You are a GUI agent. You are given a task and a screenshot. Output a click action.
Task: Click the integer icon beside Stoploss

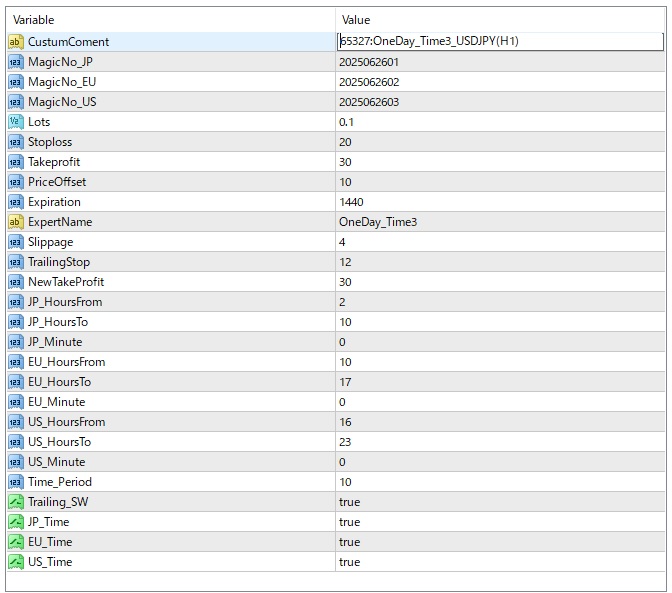tap(15, 142)
